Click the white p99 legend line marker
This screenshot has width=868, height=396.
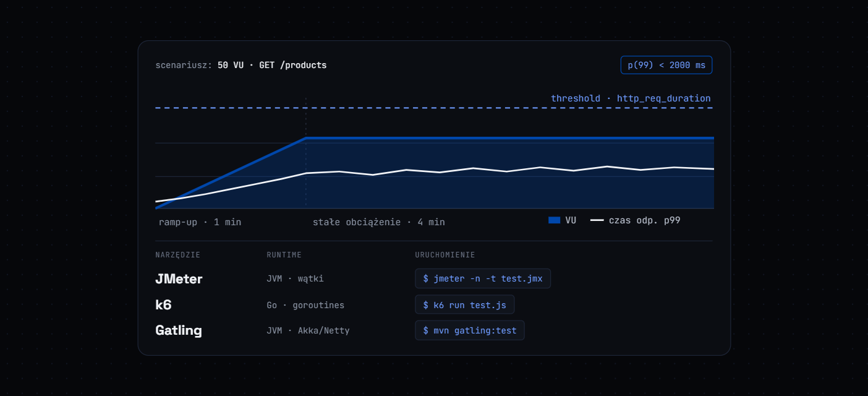tap(597, 220)
